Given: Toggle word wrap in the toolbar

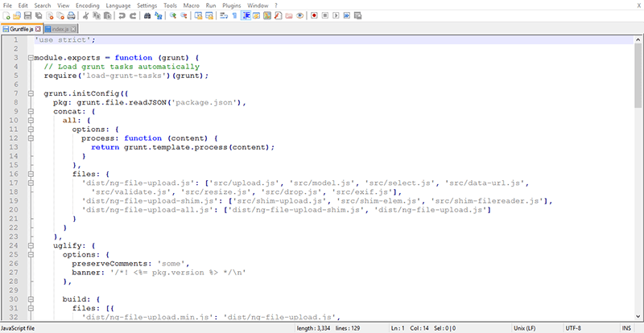Looking at the screenshot, I should click(x=224, y=15).
